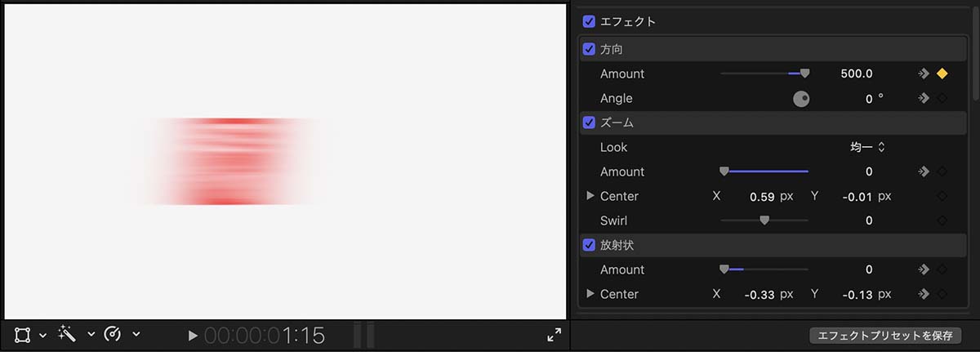This screenshot has height=352, width=980.
Task: Click the yellow keyframe diamond for 方向 Amount
Action: coord(942,74)
